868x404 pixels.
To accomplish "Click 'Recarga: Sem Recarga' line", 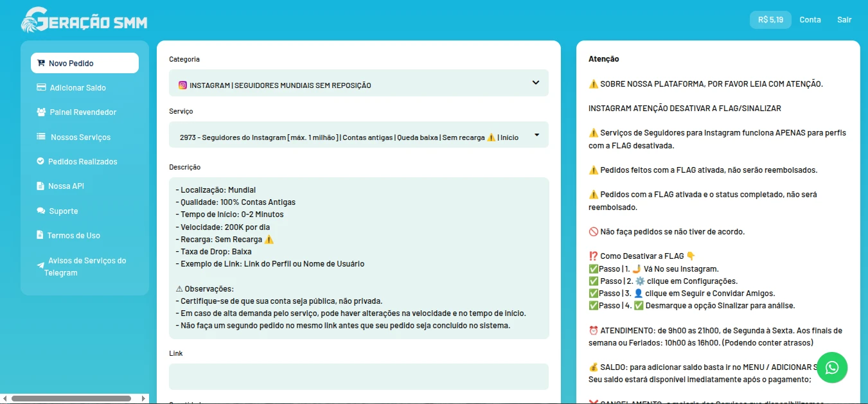I will tap(224, 240).
